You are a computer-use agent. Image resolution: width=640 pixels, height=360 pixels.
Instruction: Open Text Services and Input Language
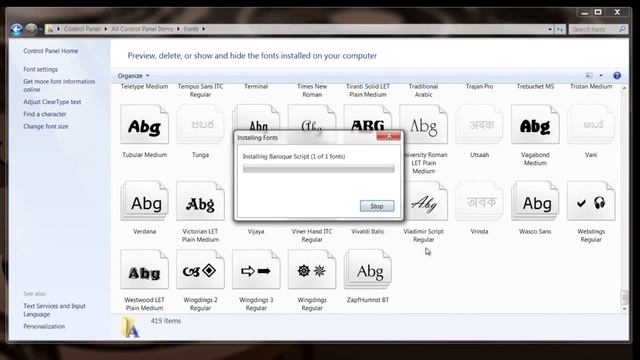(x=54, y=310)
